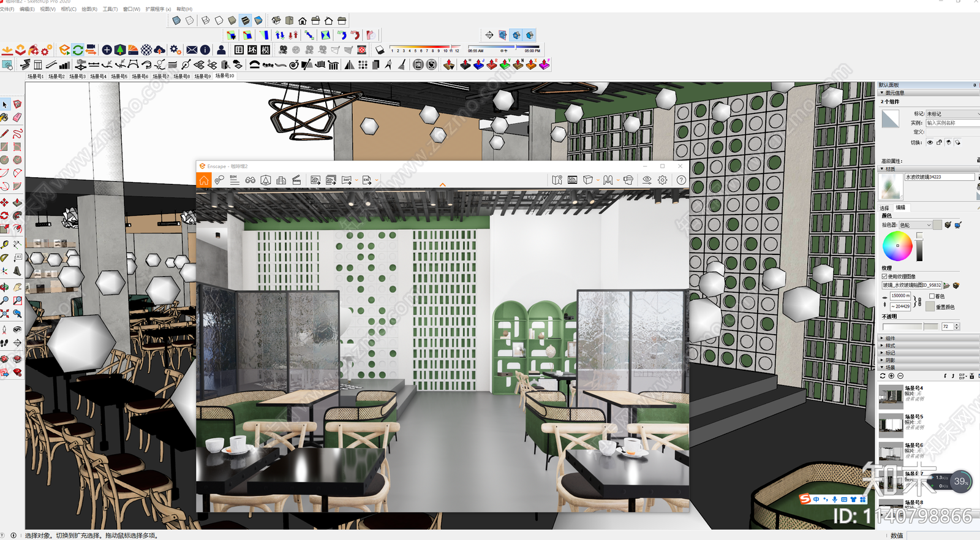Click X-Ray face style icon
Viewport: 980px width, 540px height.
(x=176, y=20)
